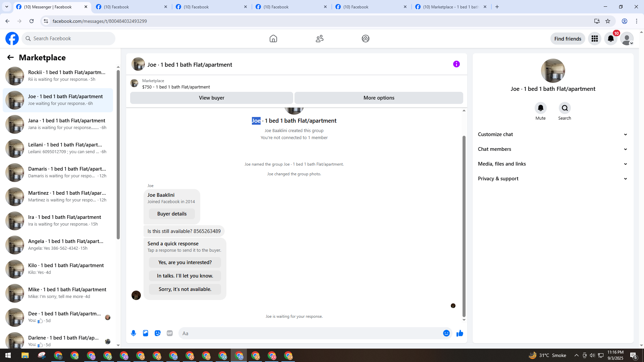Screen dimensions: 644x362
Task: Open Windows Start menu
Action: 8,355
